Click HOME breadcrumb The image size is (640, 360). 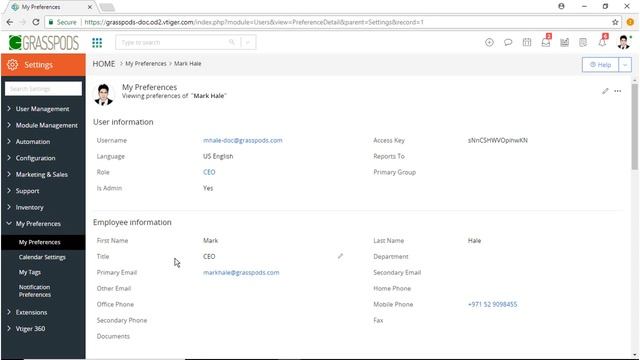coord(104,64)
